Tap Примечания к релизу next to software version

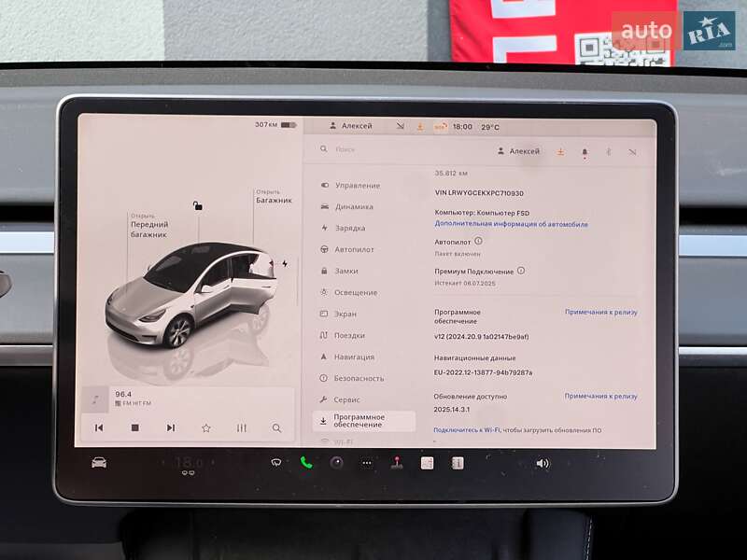(599, 314)
